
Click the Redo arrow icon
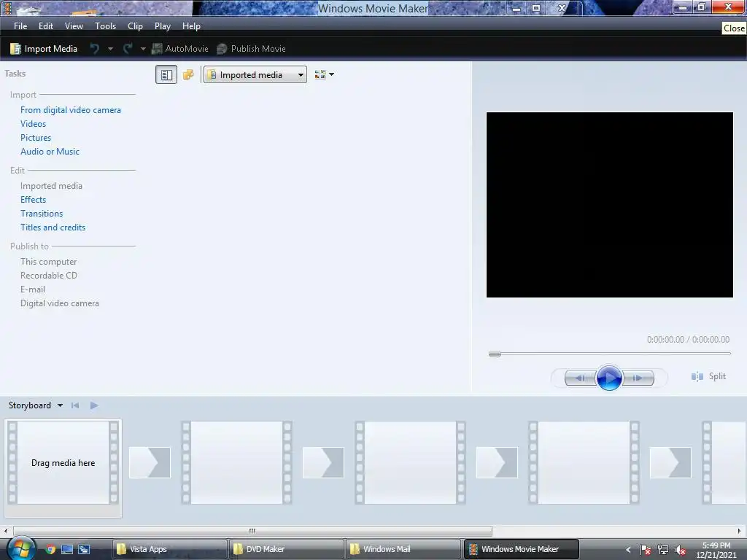coord(128,49)
